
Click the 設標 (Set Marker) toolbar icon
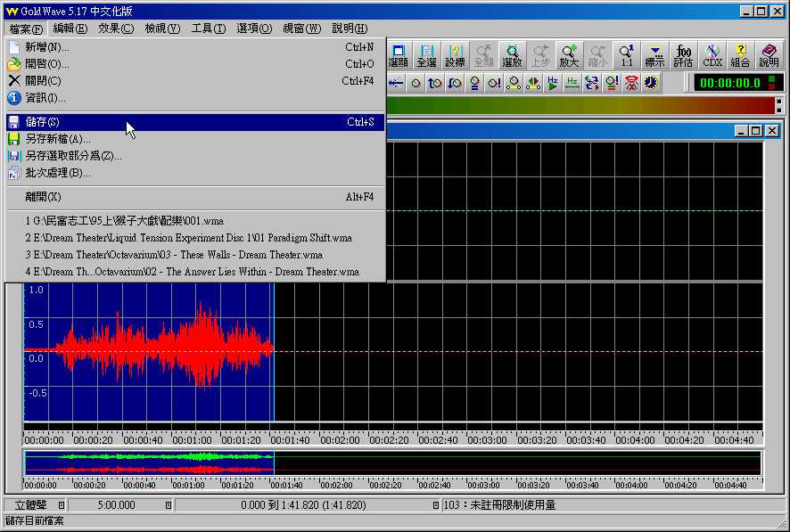455,55
